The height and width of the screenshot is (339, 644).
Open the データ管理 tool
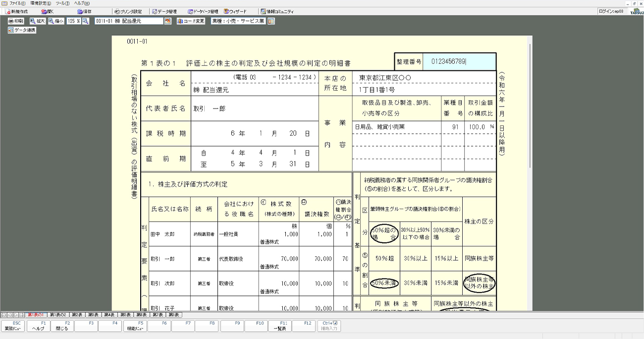[164, 11]
